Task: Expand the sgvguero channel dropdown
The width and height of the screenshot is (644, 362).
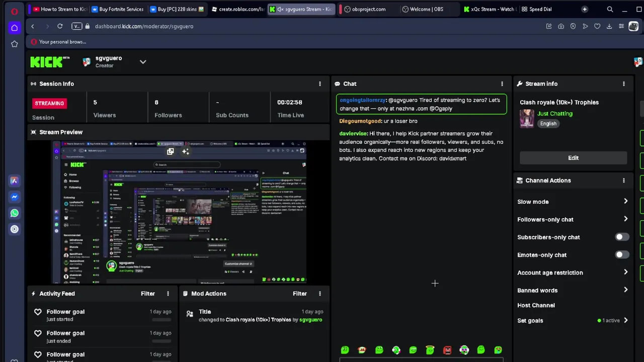Action: click(x=143, y=62)
